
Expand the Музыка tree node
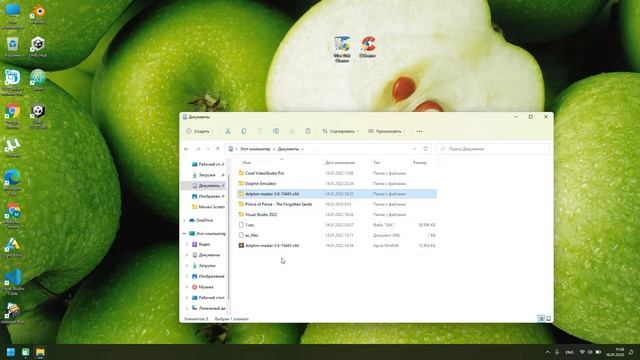click(187, 287)
